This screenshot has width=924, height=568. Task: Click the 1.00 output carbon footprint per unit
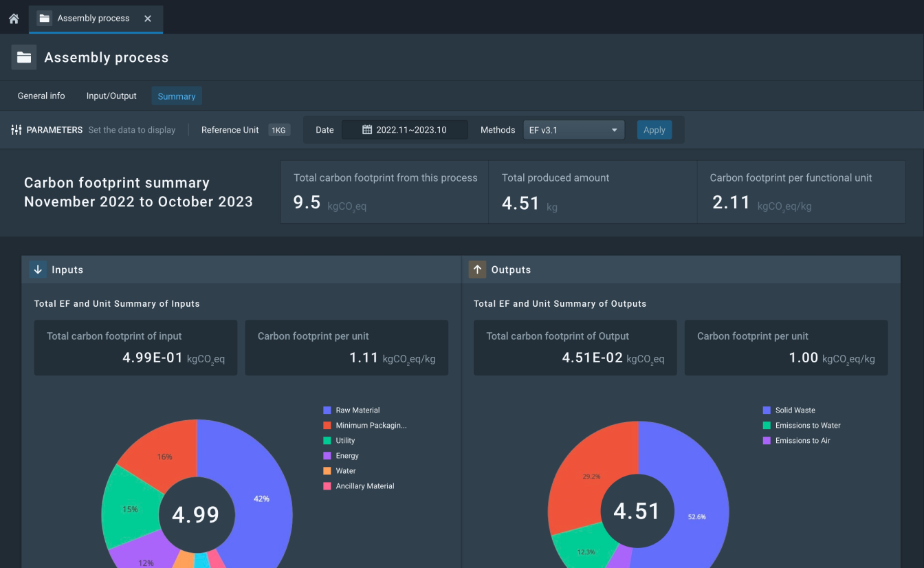[804, 357]
